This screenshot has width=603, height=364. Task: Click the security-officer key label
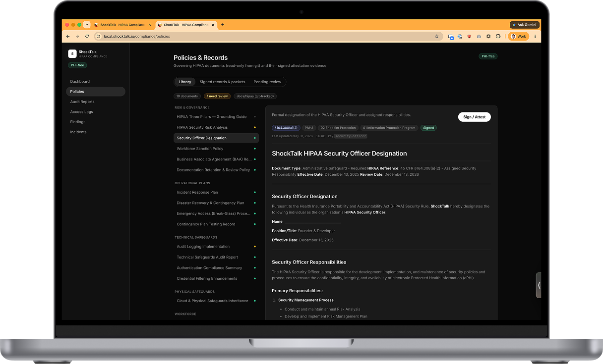[x=351, y=136]
